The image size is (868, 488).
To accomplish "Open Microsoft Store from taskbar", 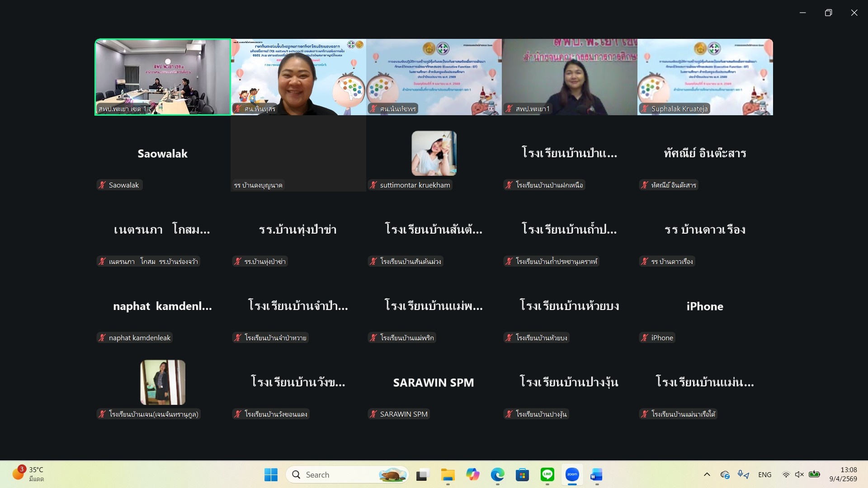I will click(522, 474).
